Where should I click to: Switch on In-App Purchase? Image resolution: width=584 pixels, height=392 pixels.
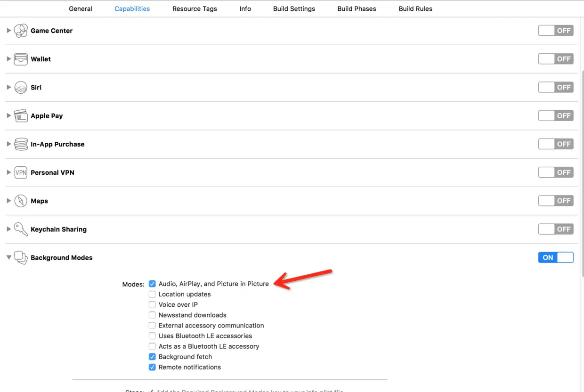(556, 144)
